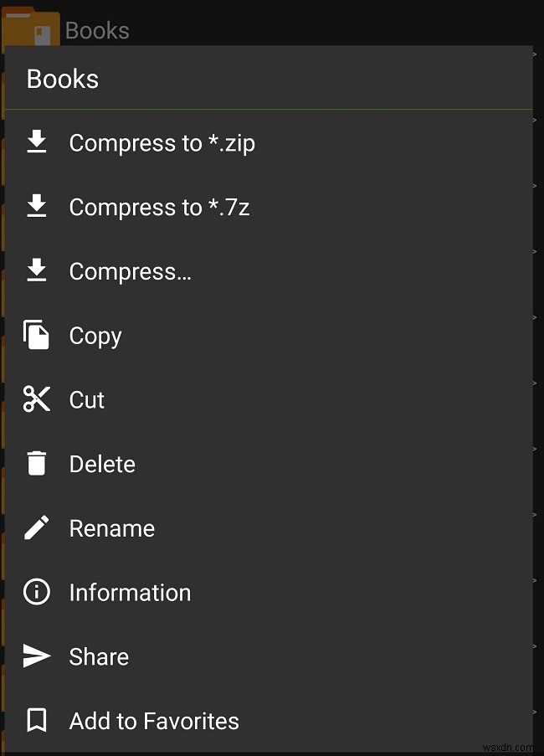Viewport: 544px width, 756px height.
Task: Tap the Delete trash can icon
Action: click(x=36, y=463)
